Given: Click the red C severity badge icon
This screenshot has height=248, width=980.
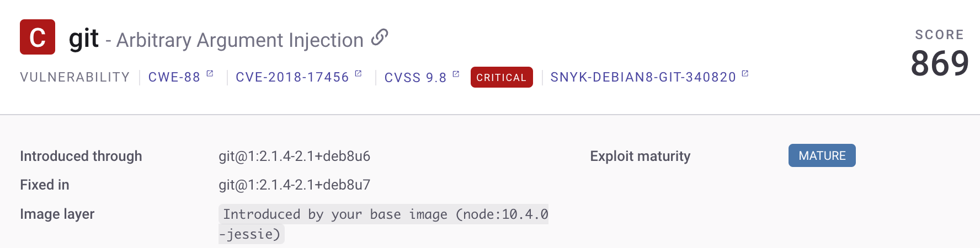Looking at the screenshot, I should tap(38, 37).
